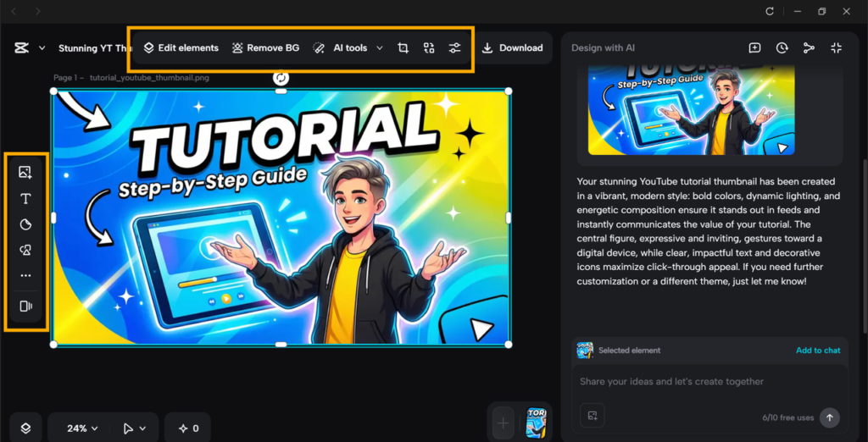The height and width of the screenshot is (442, 868).
Task: Click the rotate handle above the thumbnail
Action: coord(281,77)
